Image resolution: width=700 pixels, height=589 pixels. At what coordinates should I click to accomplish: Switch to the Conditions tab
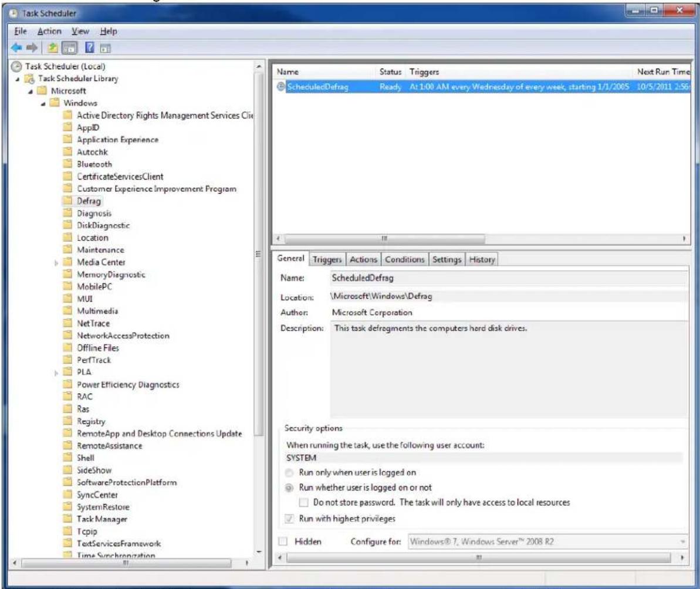404,260
